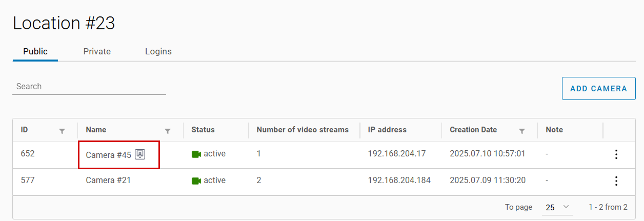644x221 pixels.
Task: Focus the Search input field
Action: tap(89, 86)
